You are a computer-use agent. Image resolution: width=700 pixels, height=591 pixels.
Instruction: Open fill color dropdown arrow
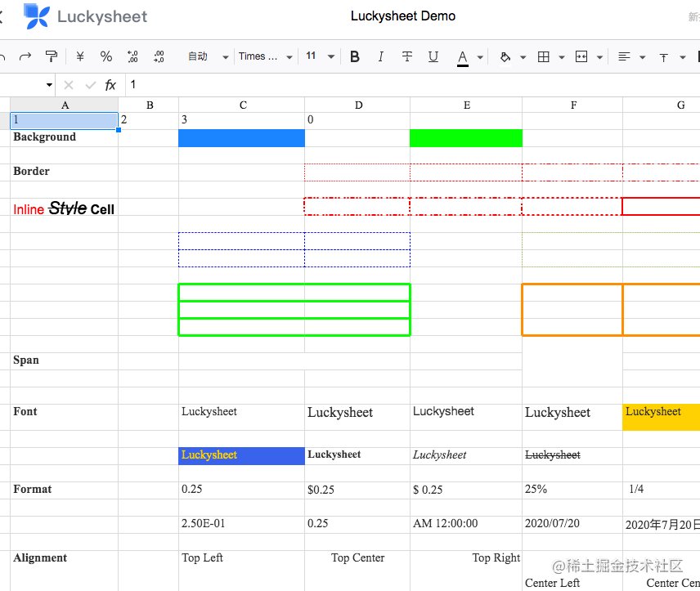tap(523, 57)
